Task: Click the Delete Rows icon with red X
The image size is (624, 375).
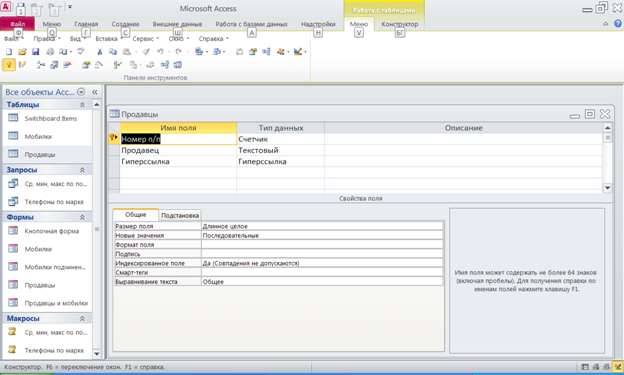Action: 67,64
